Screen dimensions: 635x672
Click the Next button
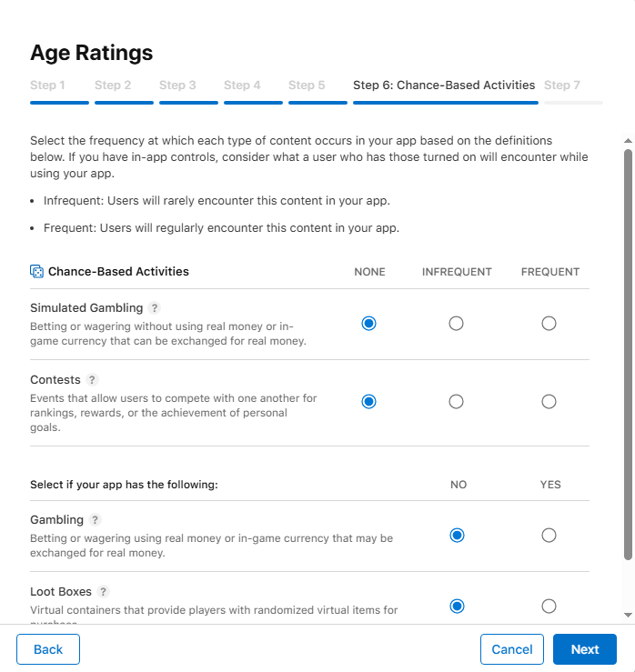pyautogui.click(x=584, y=649)
